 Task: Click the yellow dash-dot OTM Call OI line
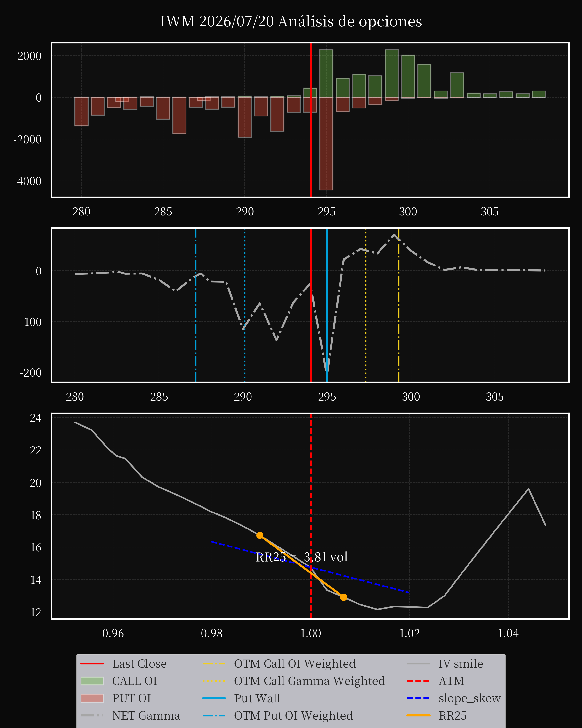click(399, 305)
